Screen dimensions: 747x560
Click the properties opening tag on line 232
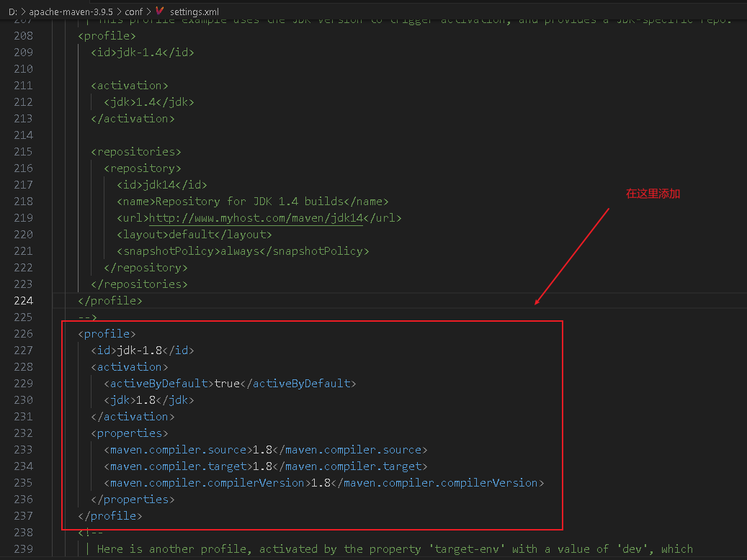[x=129, y=433]
